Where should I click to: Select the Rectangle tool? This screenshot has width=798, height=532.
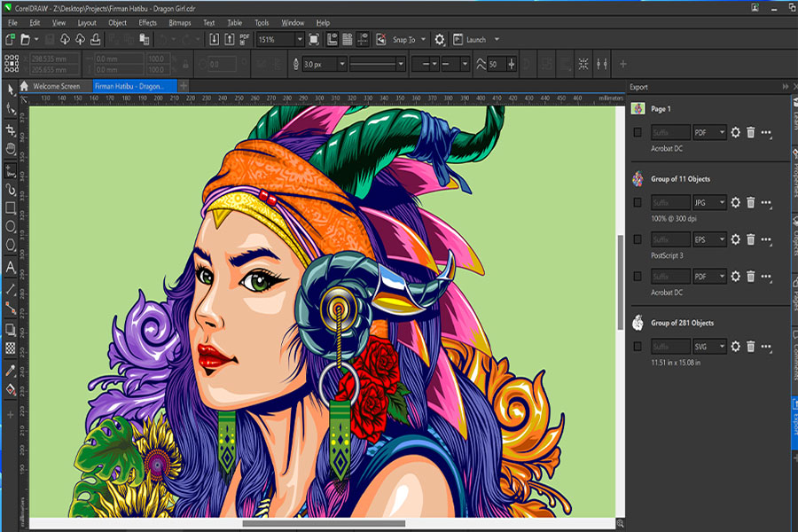coord(11,207)
